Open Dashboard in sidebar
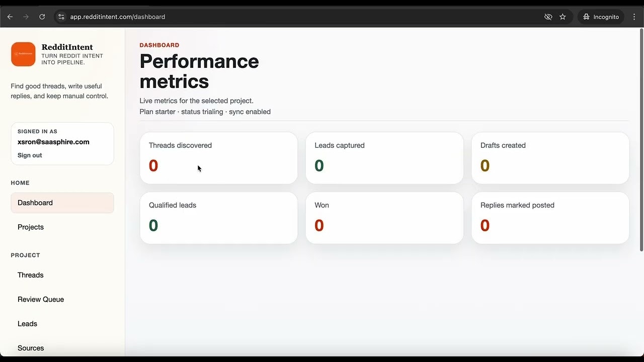Screen dimensions: 644x362 [x=62, y=203]
